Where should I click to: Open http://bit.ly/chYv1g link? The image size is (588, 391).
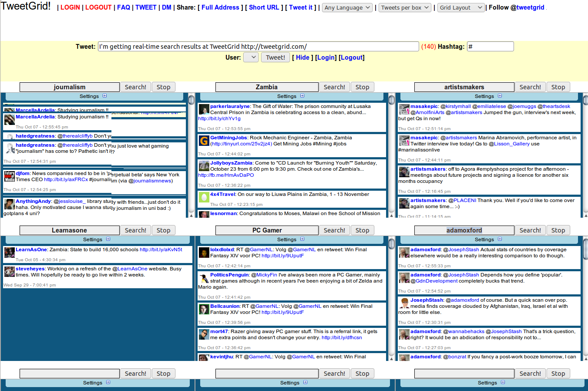pos(219,118)
